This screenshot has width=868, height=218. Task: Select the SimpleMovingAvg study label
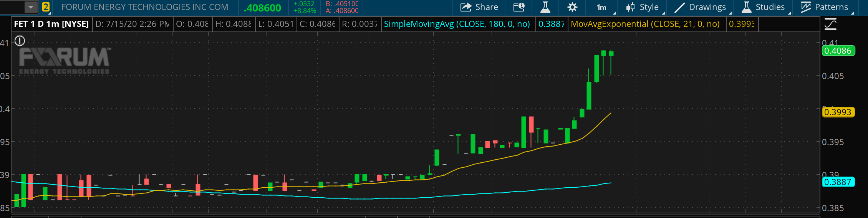point(457,24)
